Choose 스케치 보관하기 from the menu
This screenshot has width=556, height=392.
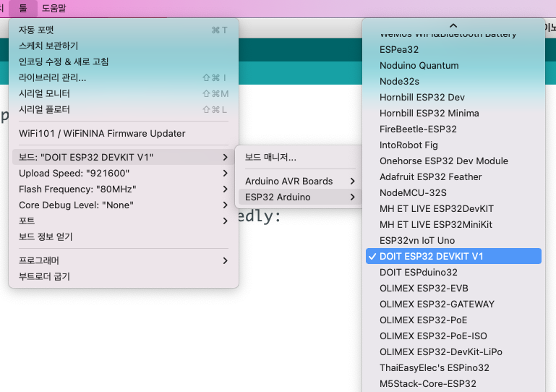[x=124, y=46]
